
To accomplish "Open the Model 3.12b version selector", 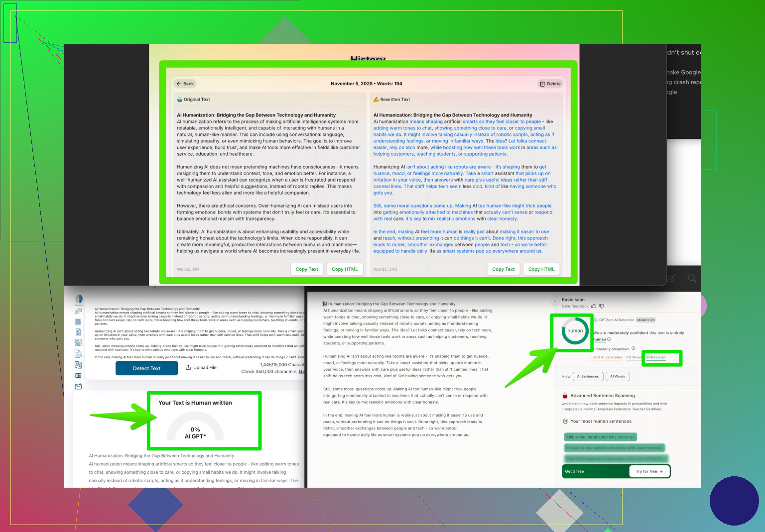I will 646,320.
